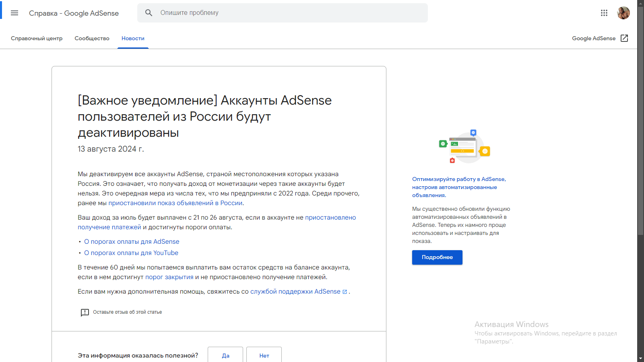Open the hamburger main menu
Screen dimensions: 644x362
(x=14, y=13)
